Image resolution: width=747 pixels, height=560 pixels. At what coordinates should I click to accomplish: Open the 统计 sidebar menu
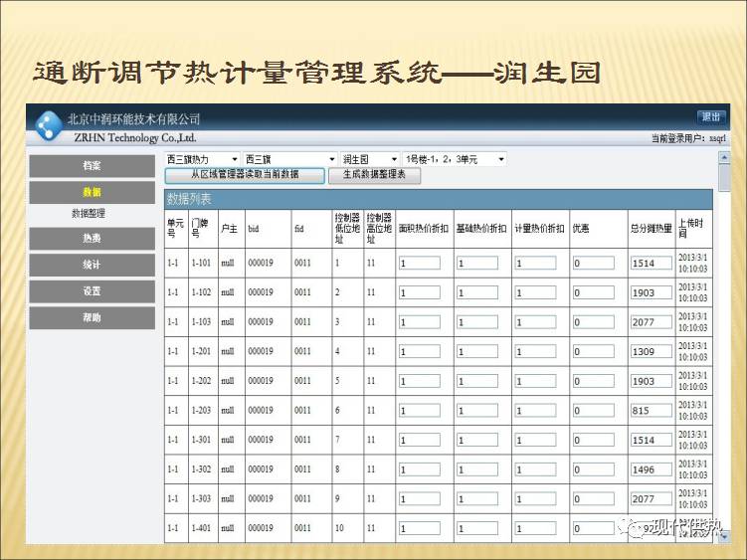[92, 265]
